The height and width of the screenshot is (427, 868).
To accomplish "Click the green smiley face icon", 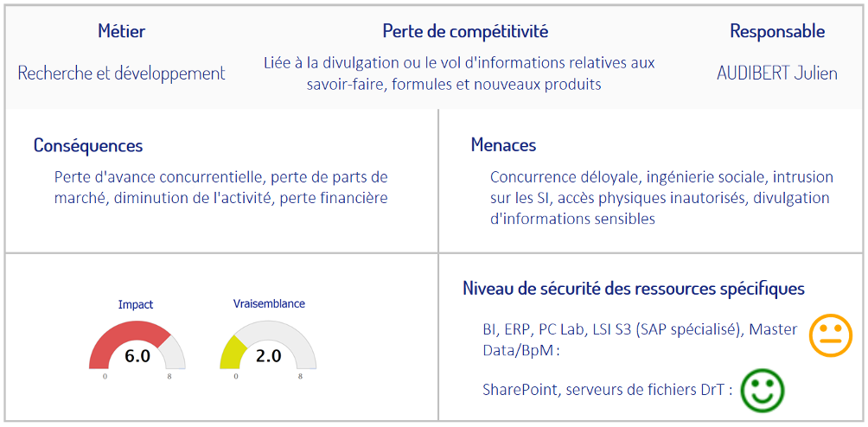I will point(763,390).
